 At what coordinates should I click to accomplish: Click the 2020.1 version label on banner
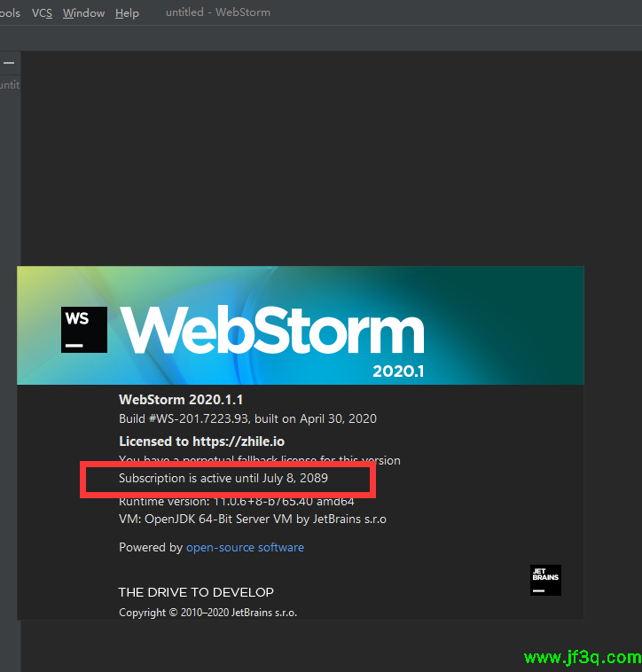(x=398, y=371)
